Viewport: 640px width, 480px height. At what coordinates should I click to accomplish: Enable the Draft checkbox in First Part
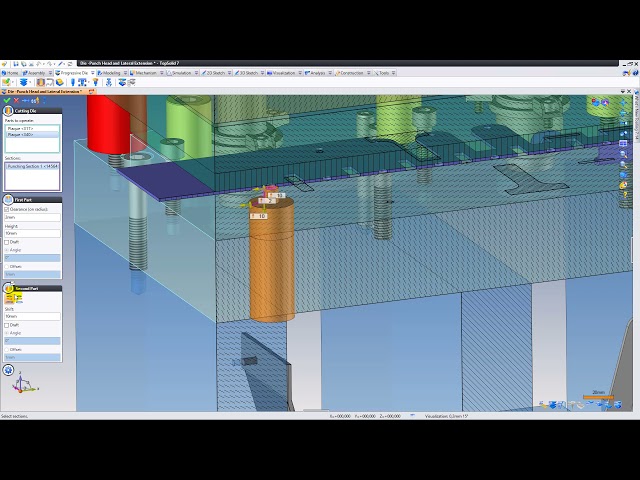[x=6, y=242]
